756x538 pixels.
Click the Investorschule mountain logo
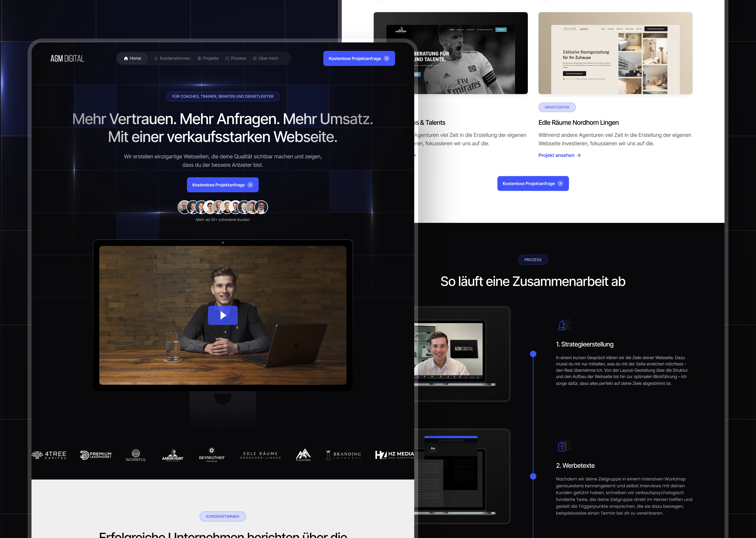(x=303, y=455)
